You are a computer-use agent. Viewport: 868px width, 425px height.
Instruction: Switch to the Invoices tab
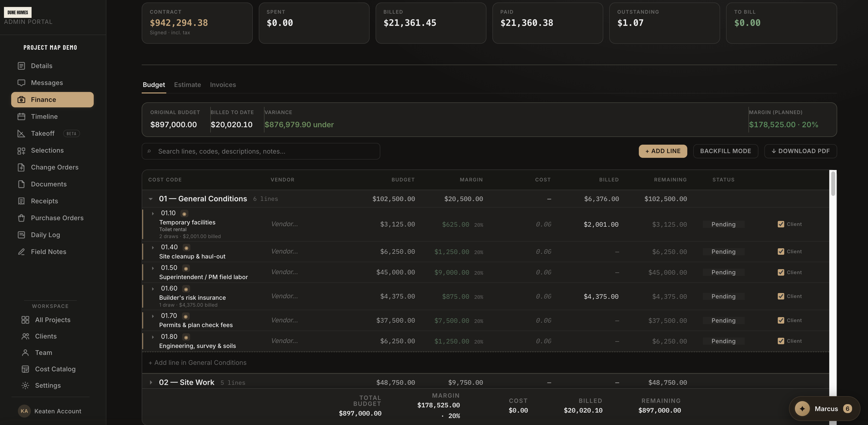[223, 85]
